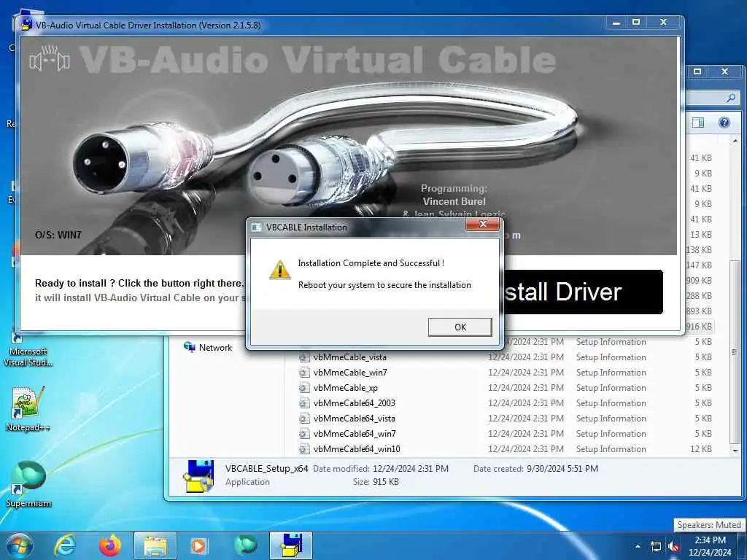This screenshot has height=560, width=747.
Task: Open the Supermium desktop shortcut
Action: click(28, 483)
